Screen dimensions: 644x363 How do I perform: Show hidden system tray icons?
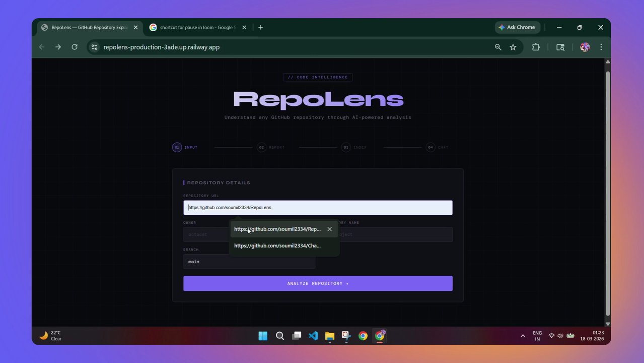pos(523,336)
